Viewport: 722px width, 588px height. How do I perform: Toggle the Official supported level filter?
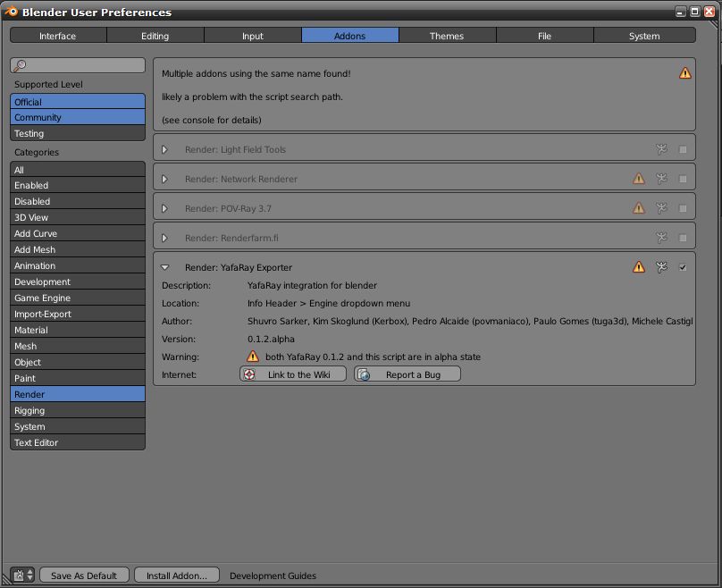78,102
